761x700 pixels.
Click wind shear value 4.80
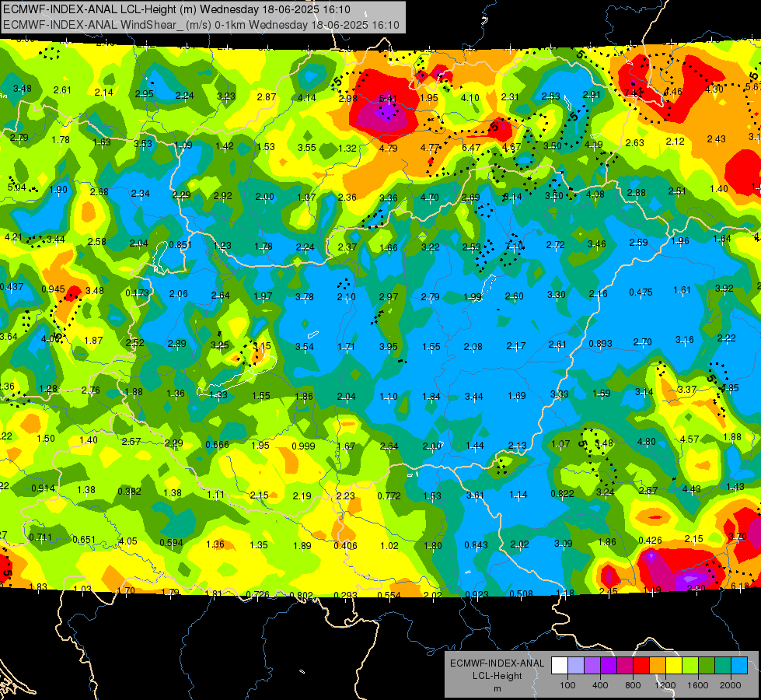(x=647, y=442)
